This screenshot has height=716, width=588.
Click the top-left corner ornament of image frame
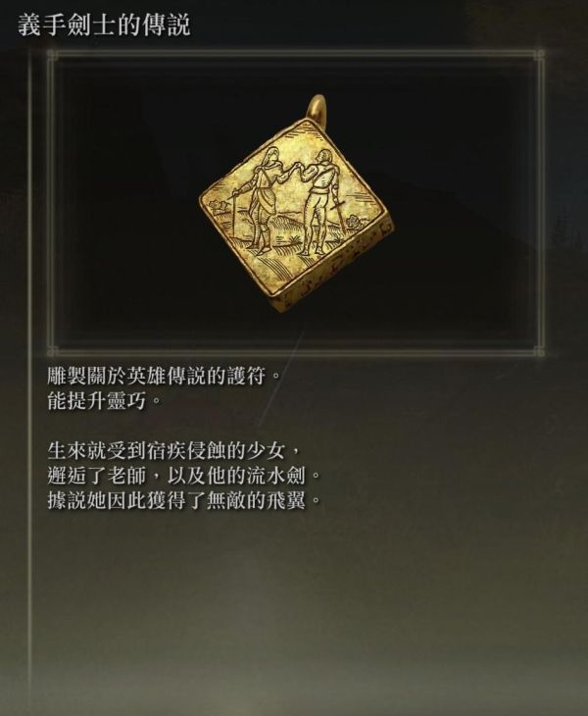coord(53,55)
